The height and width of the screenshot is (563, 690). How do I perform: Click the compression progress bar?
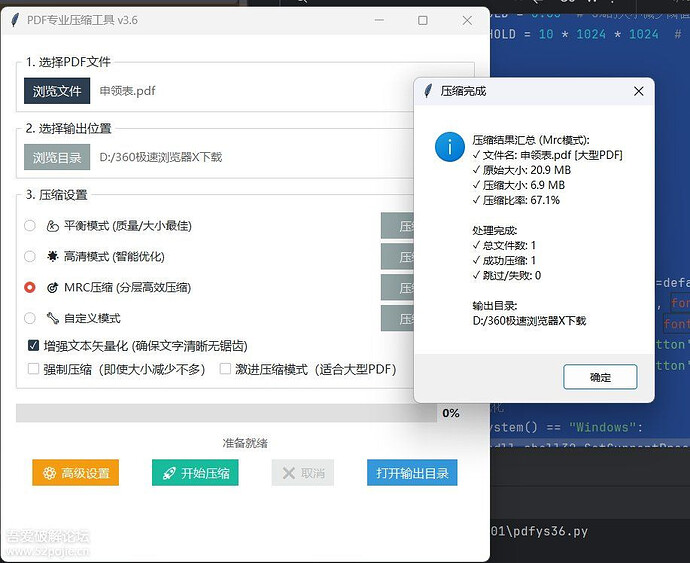click(x=226, y=413)
